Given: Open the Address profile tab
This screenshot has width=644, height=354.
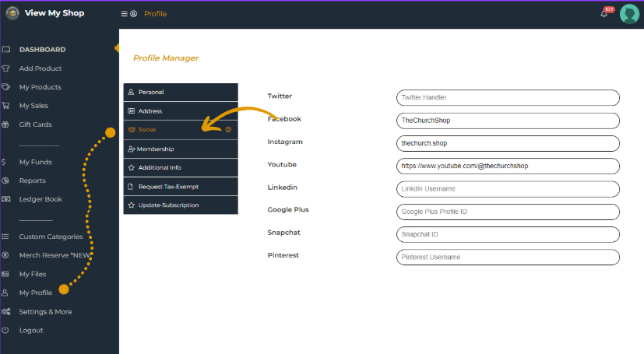Looking at the screenshot, I should click(x=181, y=111).
